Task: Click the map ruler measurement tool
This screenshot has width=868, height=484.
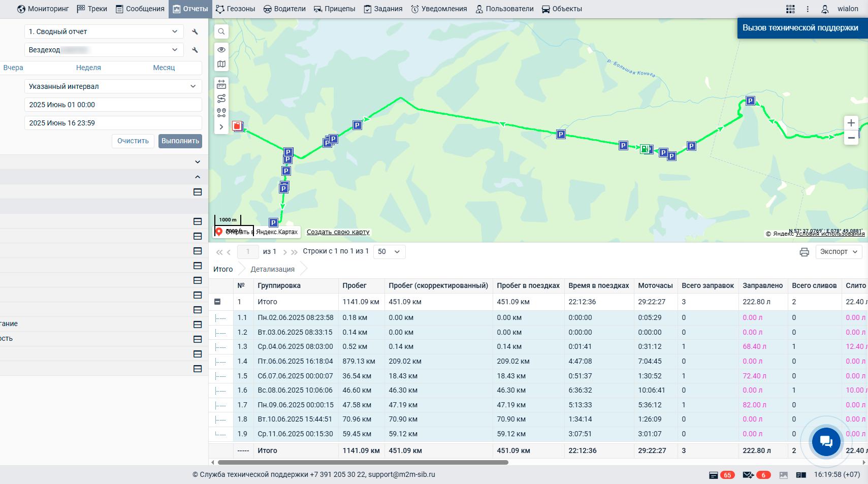Action: (x=221, y=84)
